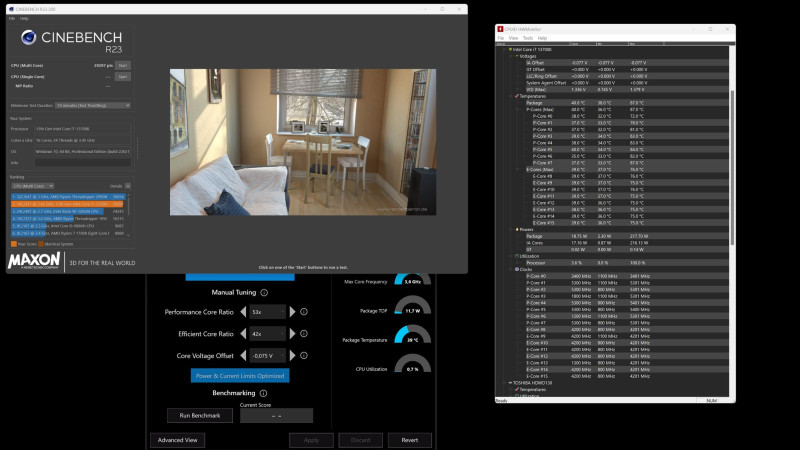Open the HWMonitor File menu
The image size is (800, 450).
click(501, 38)
